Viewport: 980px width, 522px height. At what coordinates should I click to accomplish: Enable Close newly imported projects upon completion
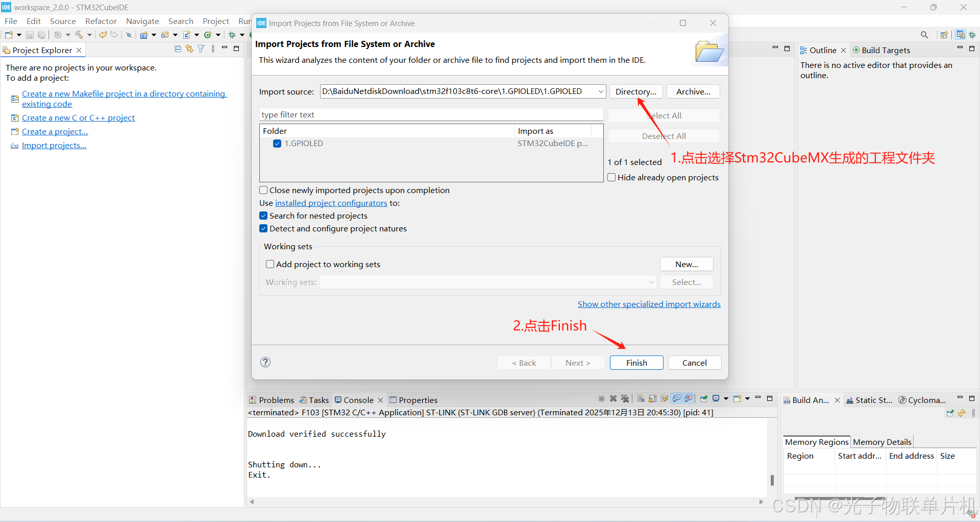[263, 190]
